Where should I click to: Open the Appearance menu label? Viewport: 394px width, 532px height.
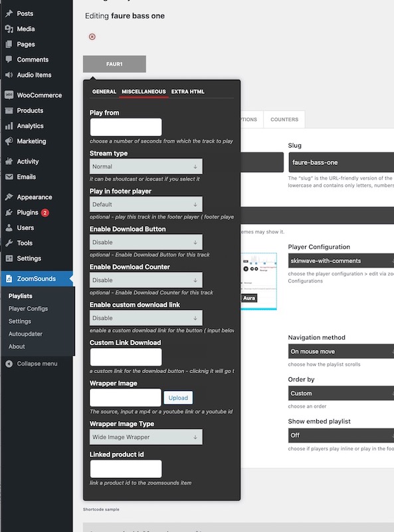coord(35,197)
